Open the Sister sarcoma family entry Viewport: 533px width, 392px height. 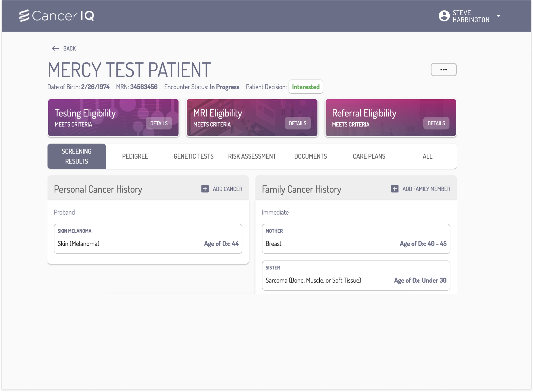[356, 275]
